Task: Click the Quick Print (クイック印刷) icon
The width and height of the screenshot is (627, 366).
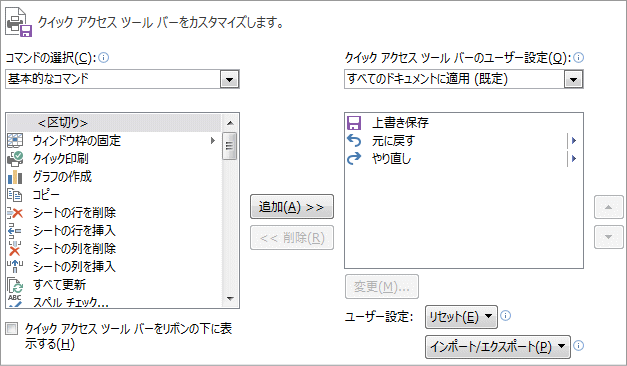Action: point(15,159)
